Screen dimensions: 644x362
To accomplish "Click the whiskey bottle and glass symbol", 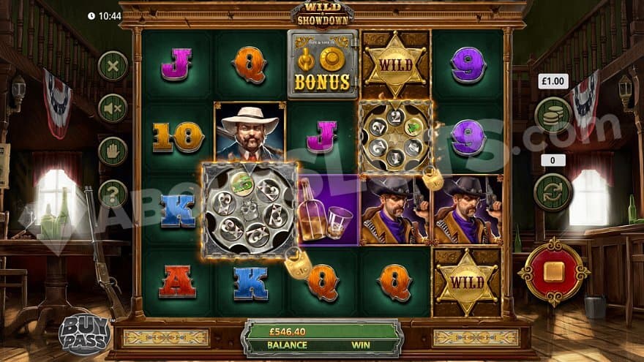I will coord(328,211).
